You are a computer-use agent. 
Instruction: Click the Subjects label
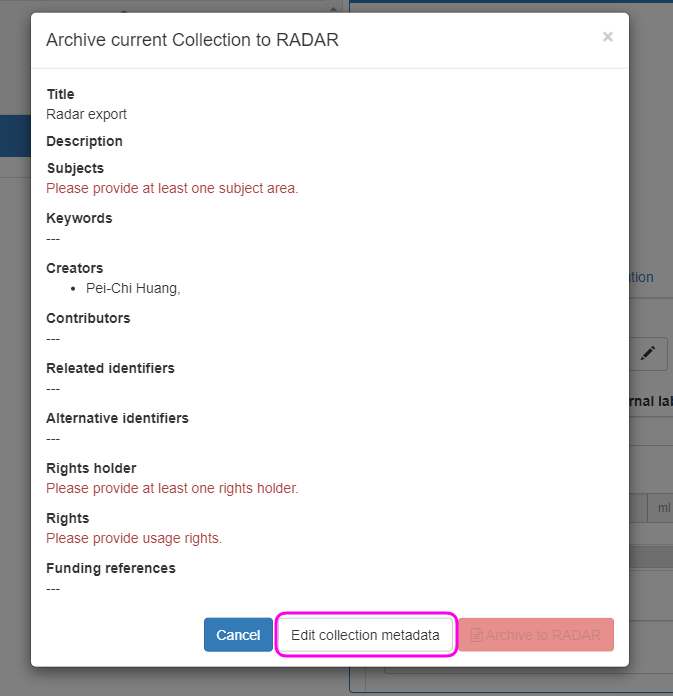[x=75, y=168]
